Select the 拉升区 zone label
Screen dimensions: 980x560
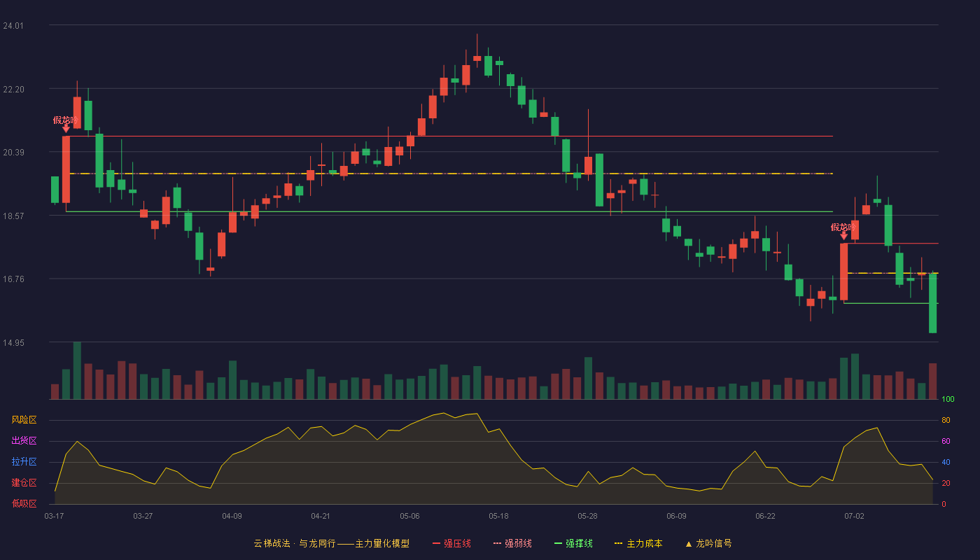pyautogui.click(x=24, y=462)
